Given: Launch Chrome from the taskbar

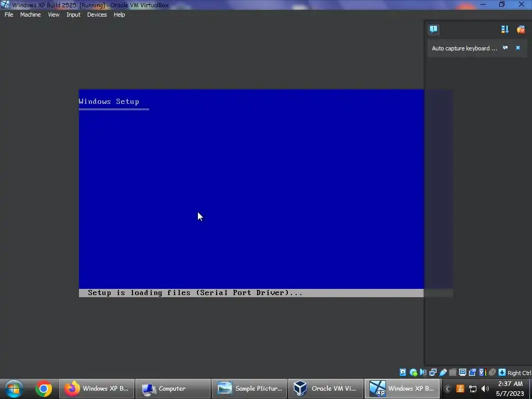Looking at the screenshot, I should [44, 389].
